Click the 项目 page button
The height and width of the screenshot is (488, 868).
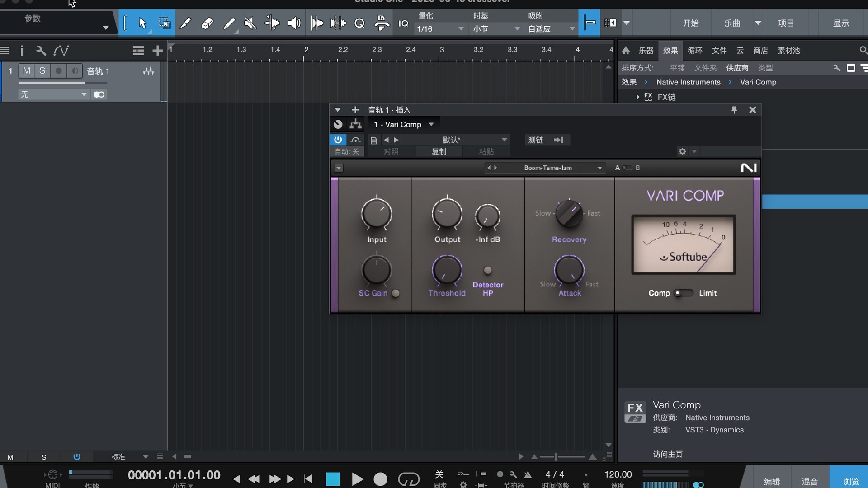click(786, 23)
